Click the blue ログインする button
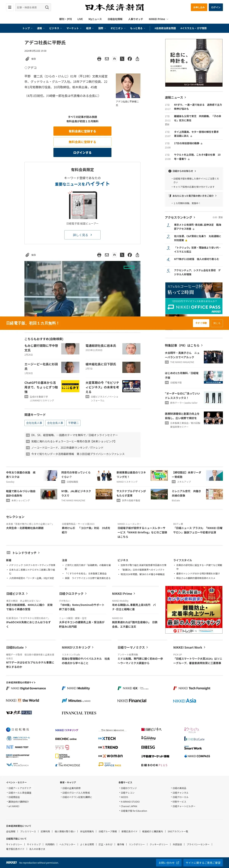The image size is (229, 868). 82,153
